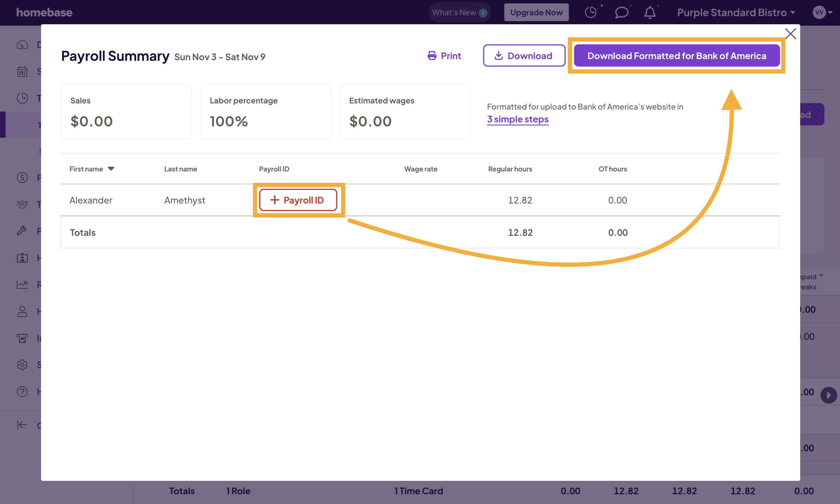Click the date range Sun Nov 3 – Sat Nov 9
The image size is (840, 504).
click(x=220, y=57)
